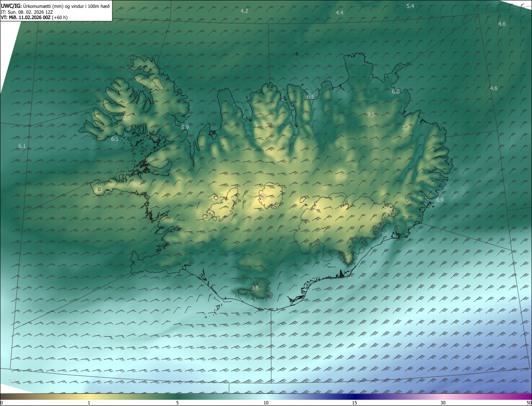Click the color scale tick label 50
The image size is (532, 406).
[x=529, y=403]
